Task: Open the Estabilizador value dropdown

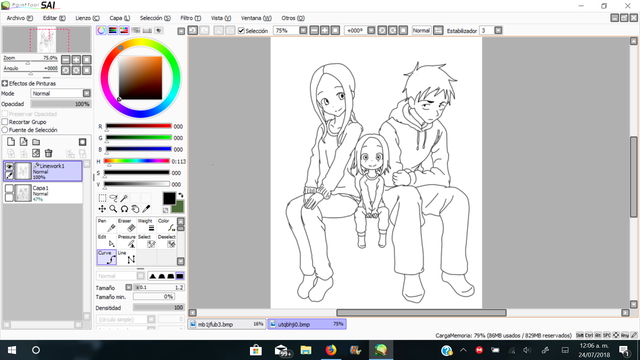Action: (498, 30)
